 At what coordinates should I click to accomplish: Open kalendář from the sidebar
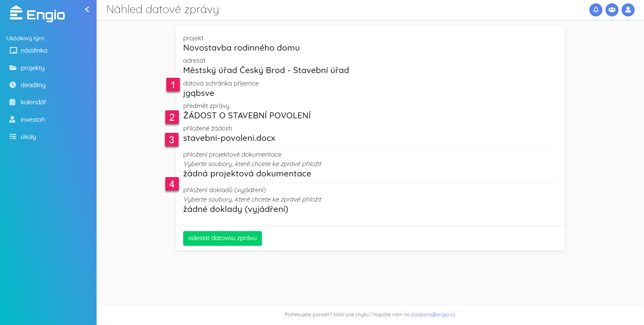pos(33,102)
